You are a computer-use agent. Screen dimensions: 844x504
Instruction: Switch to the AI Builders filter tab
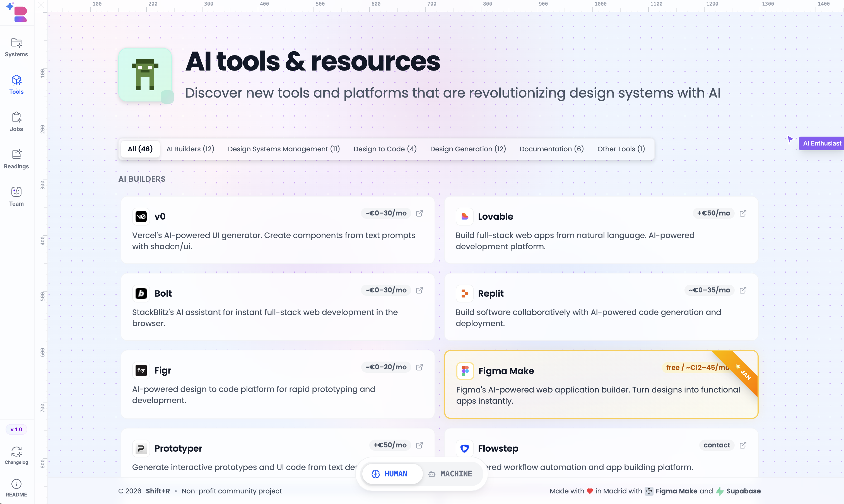190,149
